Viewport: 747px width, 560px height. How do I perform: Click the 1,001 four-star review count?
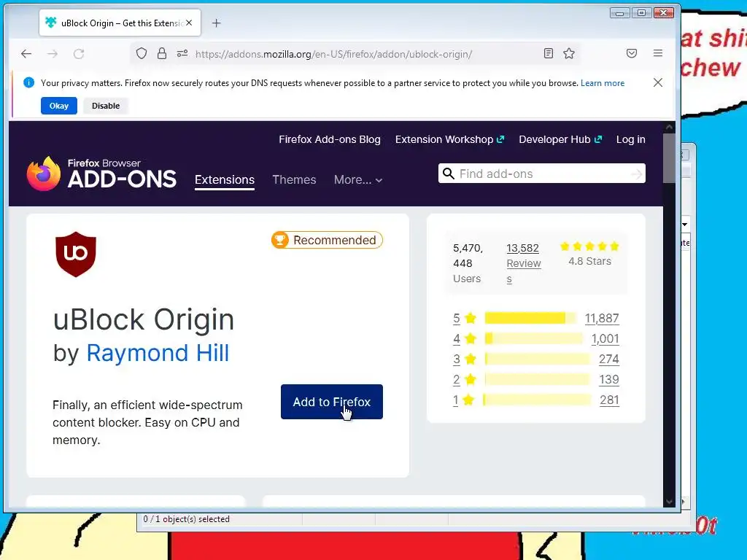pyautogui.click(x=605, y=338)
